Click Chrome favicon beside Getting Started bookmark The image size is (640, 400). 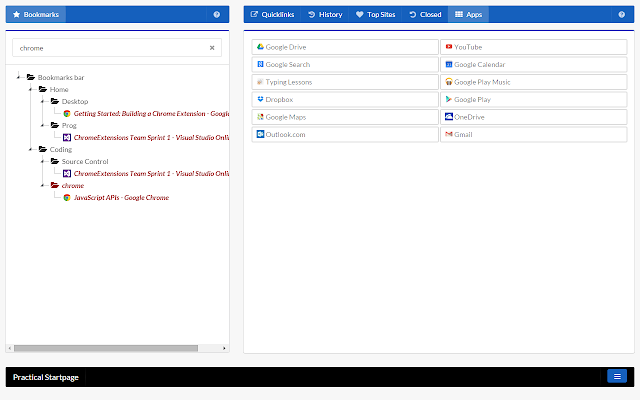(67, 113)
